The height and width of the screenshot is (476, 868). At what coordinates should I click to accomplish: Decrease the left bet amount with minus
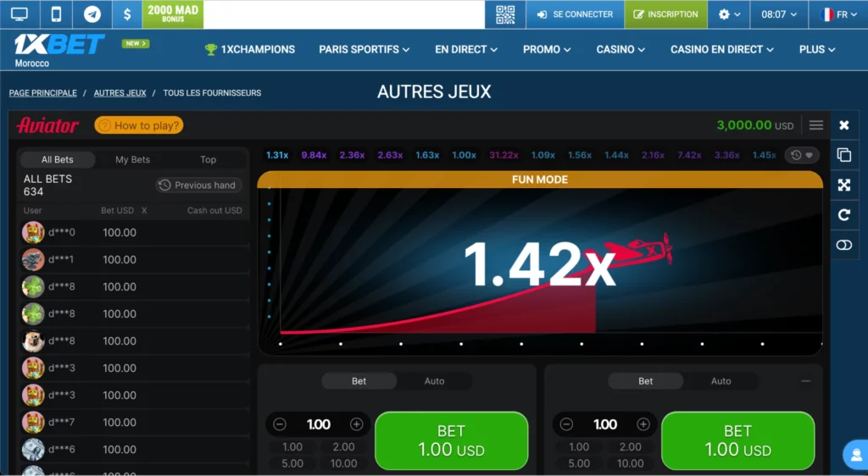point(280,424)
